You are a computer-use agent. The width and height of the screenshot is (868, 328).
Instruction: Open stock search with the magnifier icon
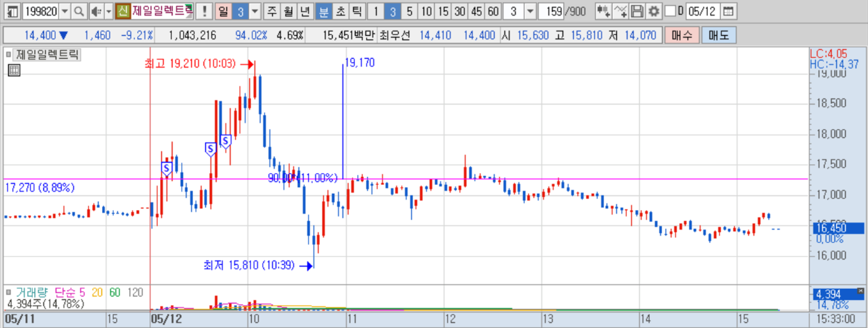pyautogui.click(x=79, y=11)
